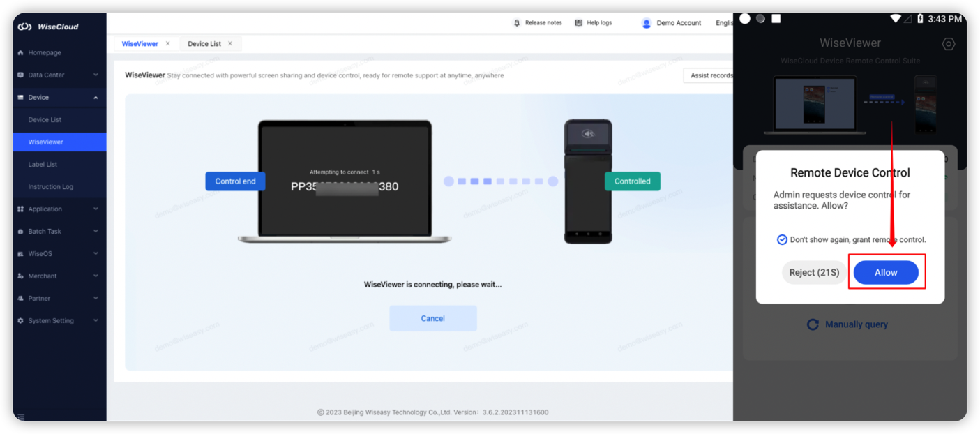Open Help logs icon
Screen dimensions: 980x434
point(578,23)
